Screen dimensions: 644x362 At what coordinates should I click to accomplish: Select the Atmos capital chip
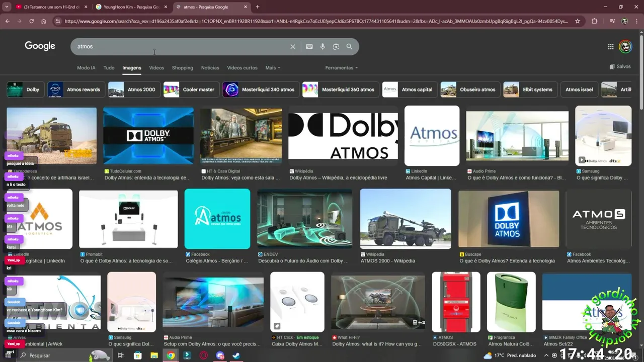(410, 89)
